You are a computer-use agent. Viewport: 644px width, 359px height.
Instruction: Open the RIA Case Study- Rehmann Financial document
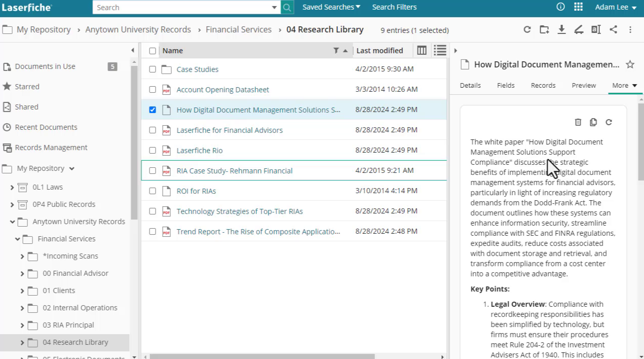click(234, 170)
